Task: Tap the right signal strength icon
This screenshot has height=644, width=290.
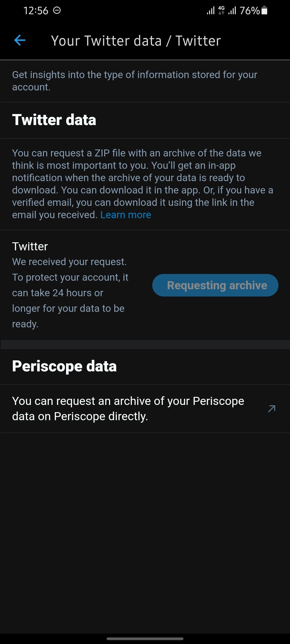Action: pyautogui.click(x=231, y=11)
